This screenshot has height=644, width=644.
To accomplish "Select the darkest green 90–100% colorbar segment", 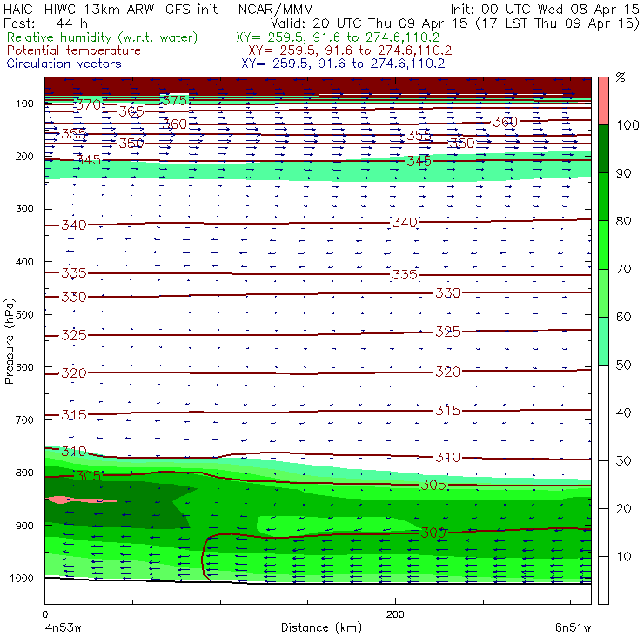I will pos(603,149).
